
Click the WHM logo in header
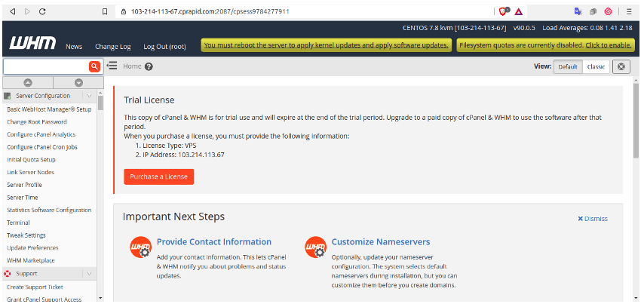32,43
